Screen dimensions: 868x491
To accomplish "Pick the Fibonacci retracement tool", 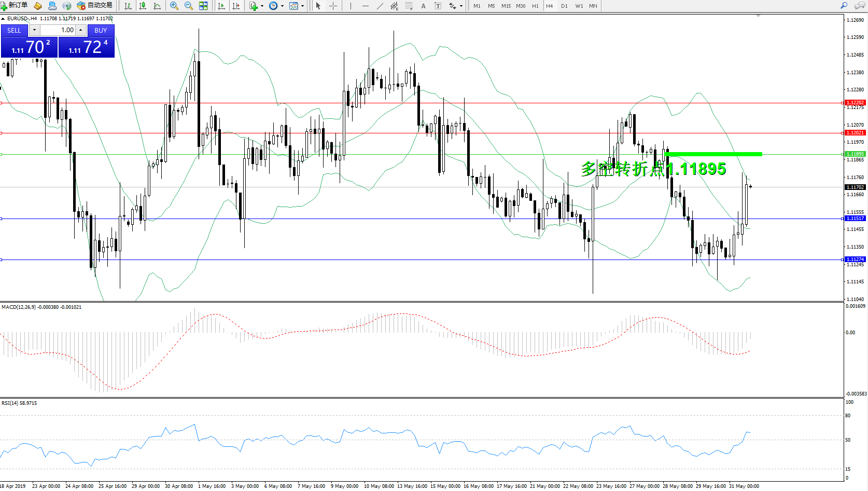I will click(x=409, y=6).
